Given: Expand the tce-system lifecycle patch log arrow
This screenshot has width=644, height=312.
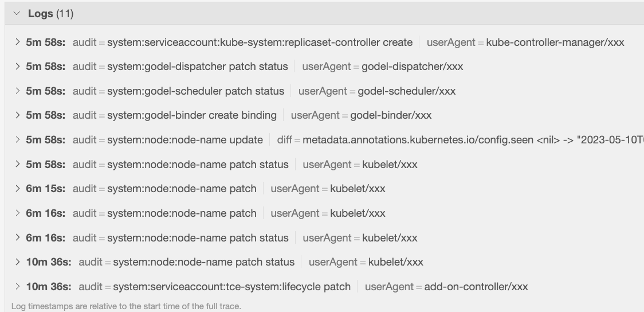Looking at the screenshot, I should click(x=18, y=286).
